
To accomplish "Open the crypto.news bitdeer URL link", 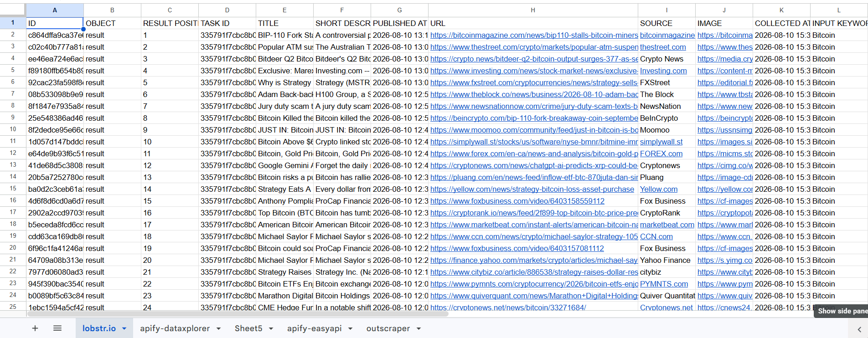I will [x=534, y=59].
